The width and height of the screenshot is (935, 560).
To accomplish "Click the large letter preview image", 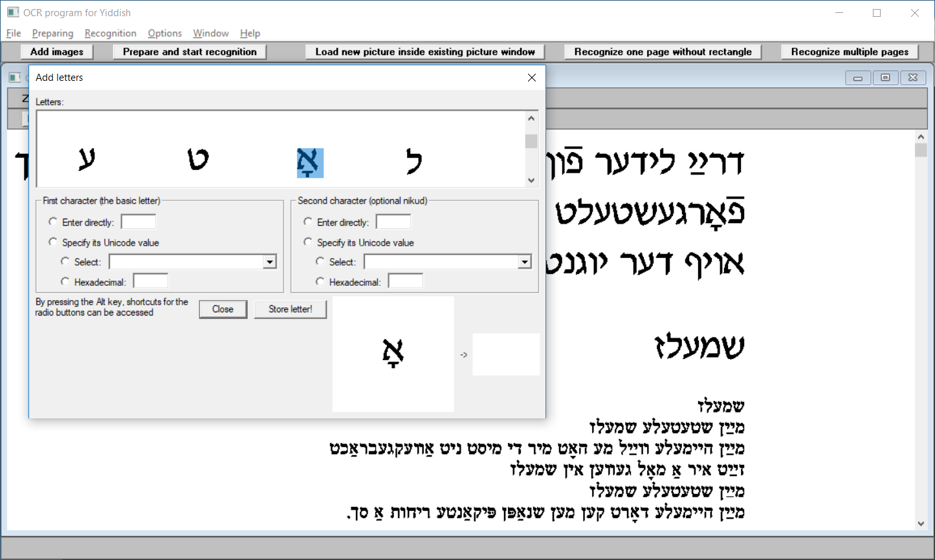I will click(393, 354).
